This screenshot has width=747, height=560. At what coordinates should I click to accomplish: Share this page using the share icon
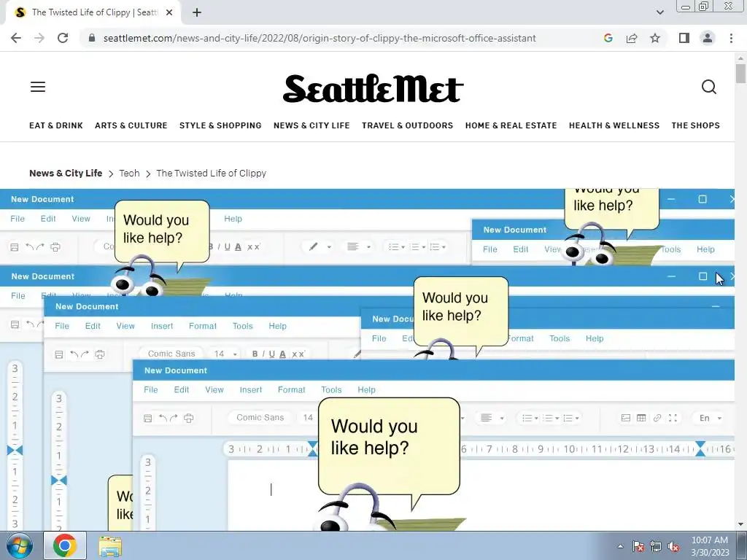632,38
